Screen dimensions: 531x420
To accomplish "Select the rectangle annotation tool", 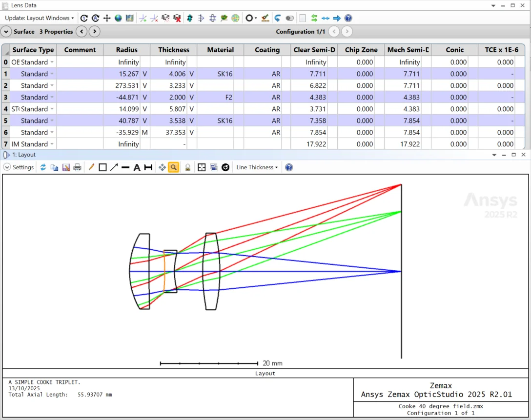I will pyautogui.click(x=102, y=167).
